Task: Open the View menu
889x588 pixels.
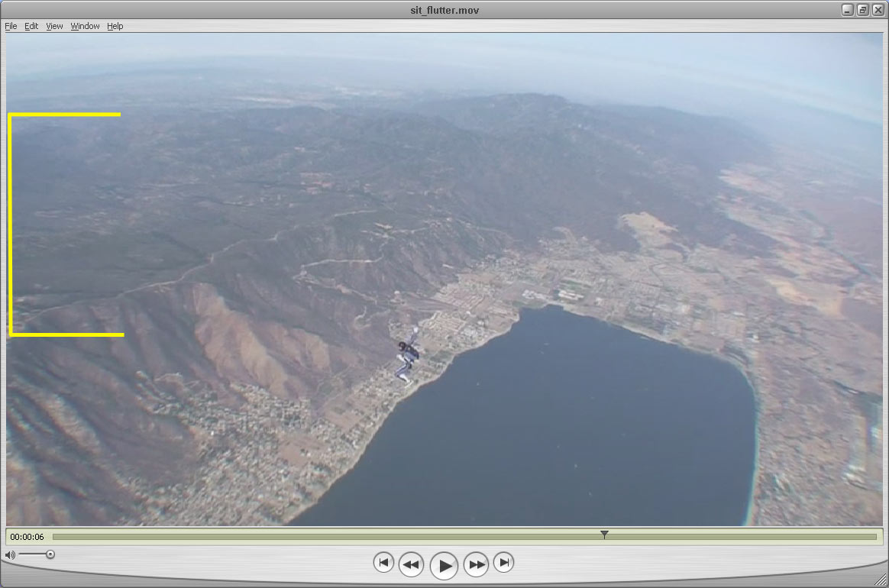Action: coord(54,26)
